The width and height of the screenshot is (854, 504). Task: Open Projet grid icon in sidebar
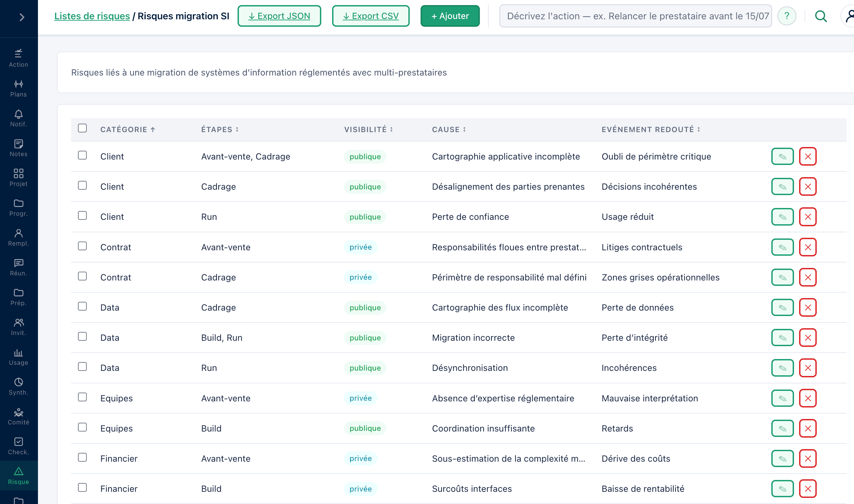pyautogui.click(x=19, y=178)
